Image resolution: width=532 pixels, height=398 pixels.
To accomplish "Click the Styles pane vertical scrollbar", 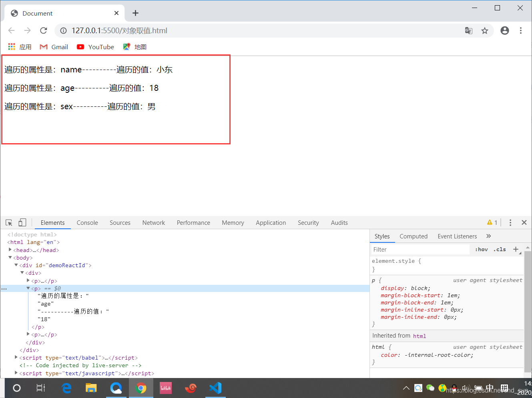I will coord(528,312).
